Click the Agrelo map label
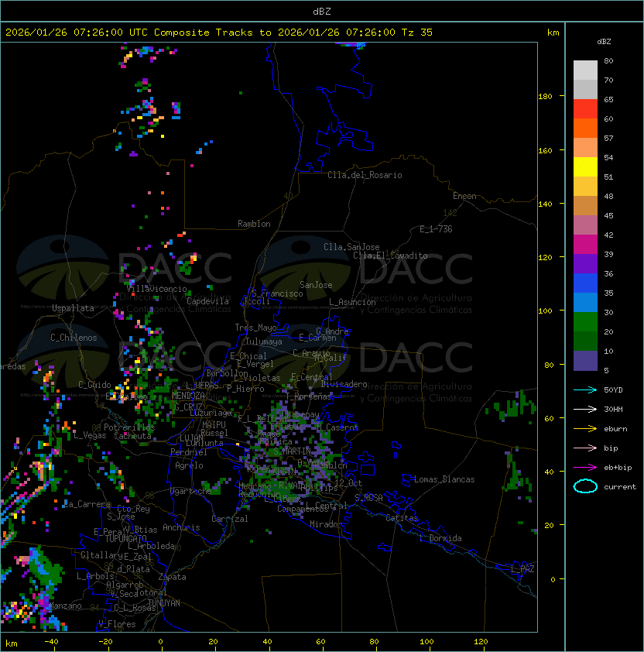This screenshot has width=644, height=652. coord(189,465)
